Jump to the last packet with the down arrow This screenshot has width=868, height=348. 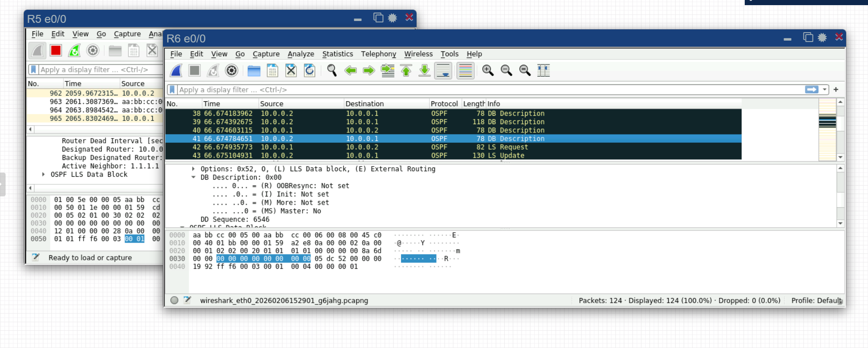[x=424, y=70]
